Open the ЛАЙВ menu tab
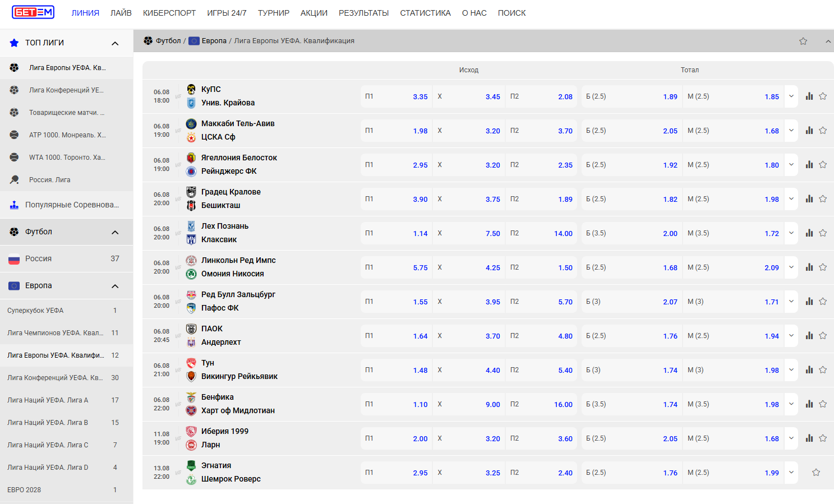The height and width of the screenshot is (504, 834). (x=121, y=13)
